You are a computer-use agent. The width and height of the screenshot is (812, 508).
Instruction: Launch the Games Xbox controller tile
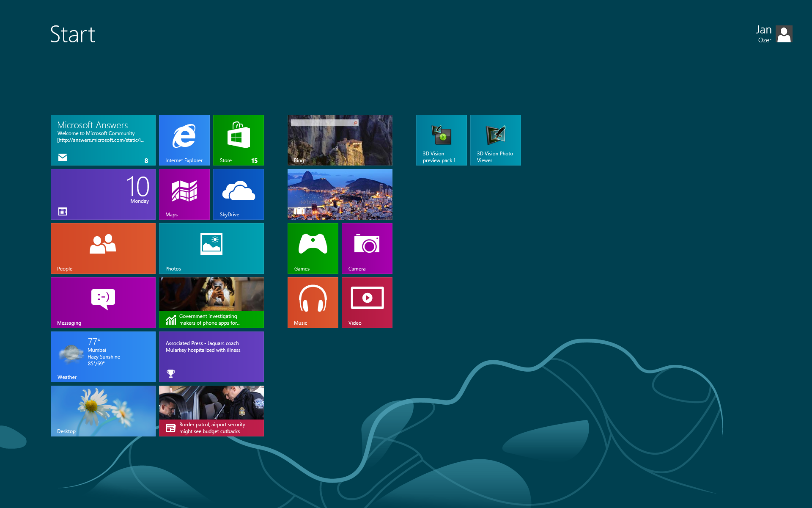313,248
